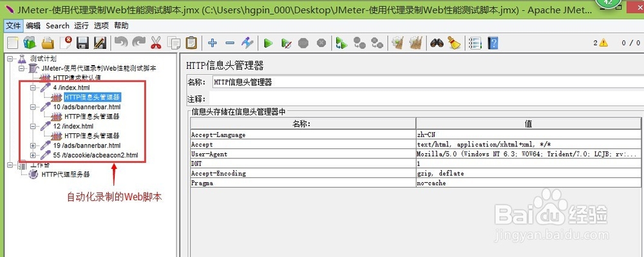Click the blue plus Expand All icon
This screenshot has width=644, height=257.
[x=213, y=43]
